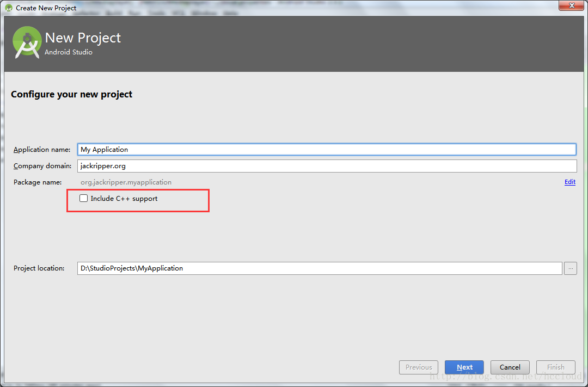
Task: Click the 'Configure your new project' heading
Action: [x=72, y=94]
